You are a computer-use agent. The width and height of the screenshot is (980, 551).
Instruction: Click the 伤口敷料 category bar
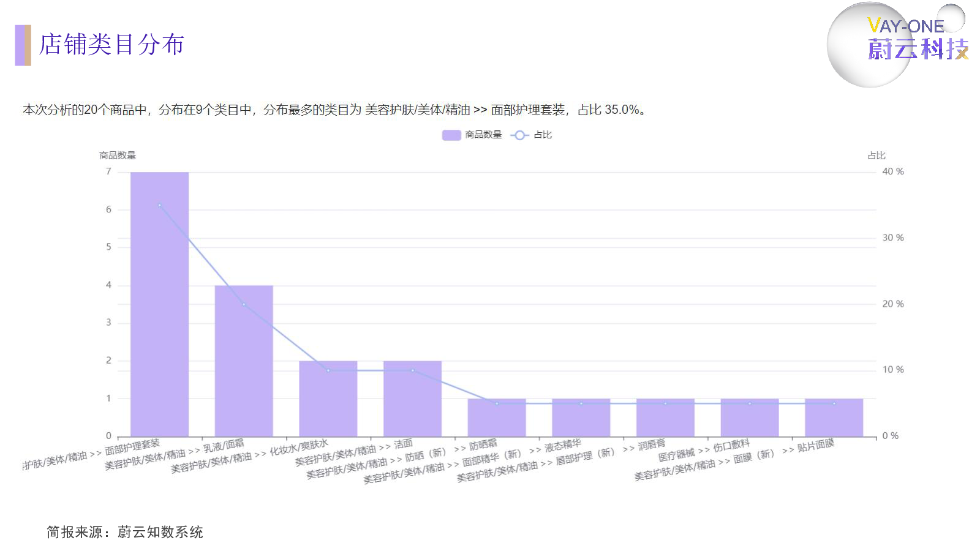pos(749,419)
